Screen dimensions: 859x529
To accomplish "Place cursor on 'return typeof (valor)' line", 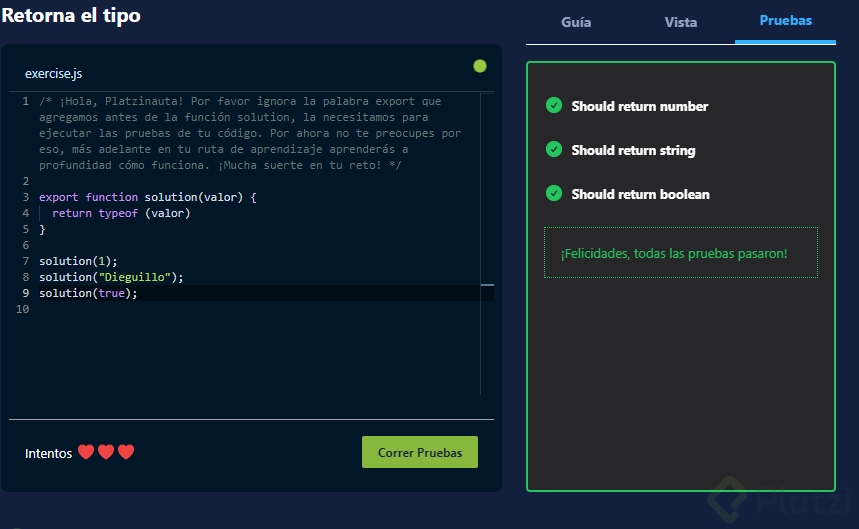I will click(x=121, y=213).
